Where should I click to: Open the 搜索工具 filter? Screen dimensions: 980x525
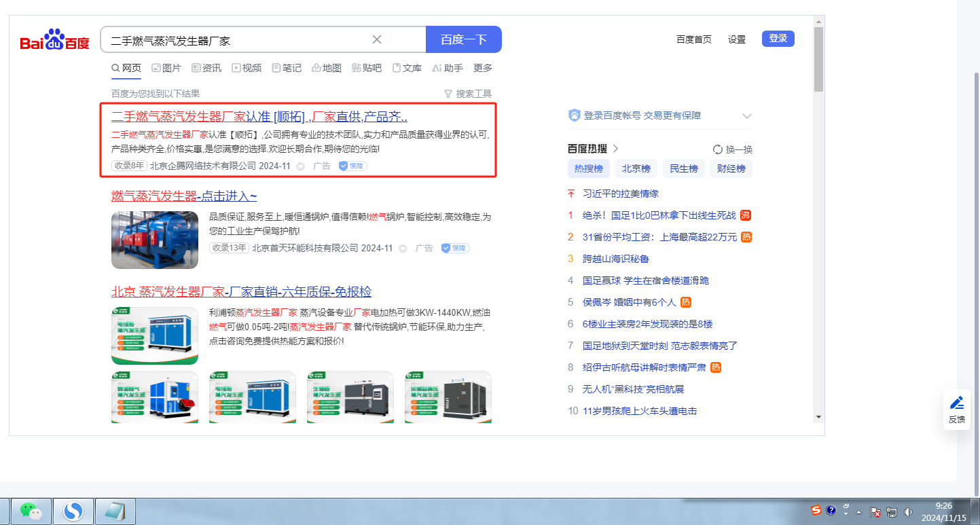(x=467, y=94)
